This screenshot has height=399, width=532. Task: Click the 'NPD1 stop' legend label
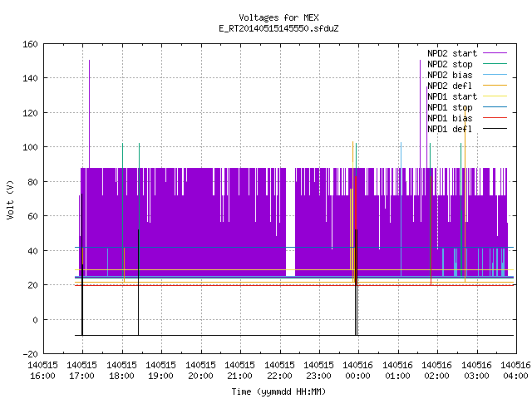click(450, 107)
